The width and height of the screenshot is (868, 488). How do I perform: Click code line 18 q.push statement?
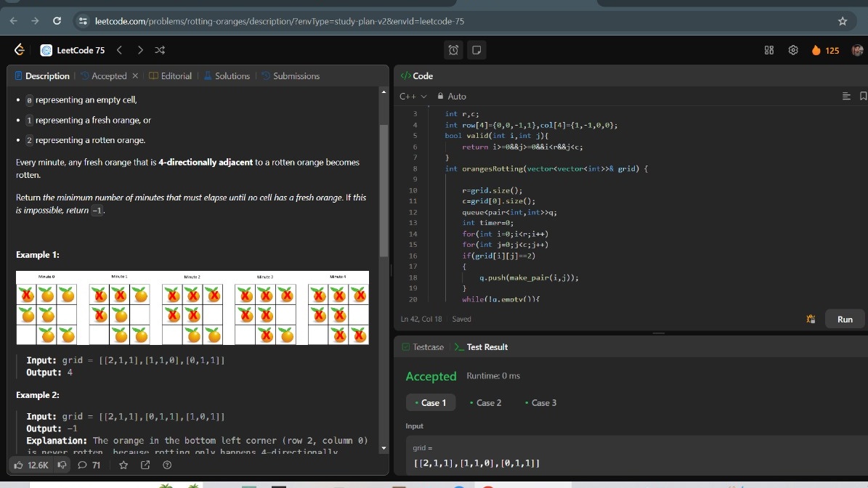[x=529, y=277]
